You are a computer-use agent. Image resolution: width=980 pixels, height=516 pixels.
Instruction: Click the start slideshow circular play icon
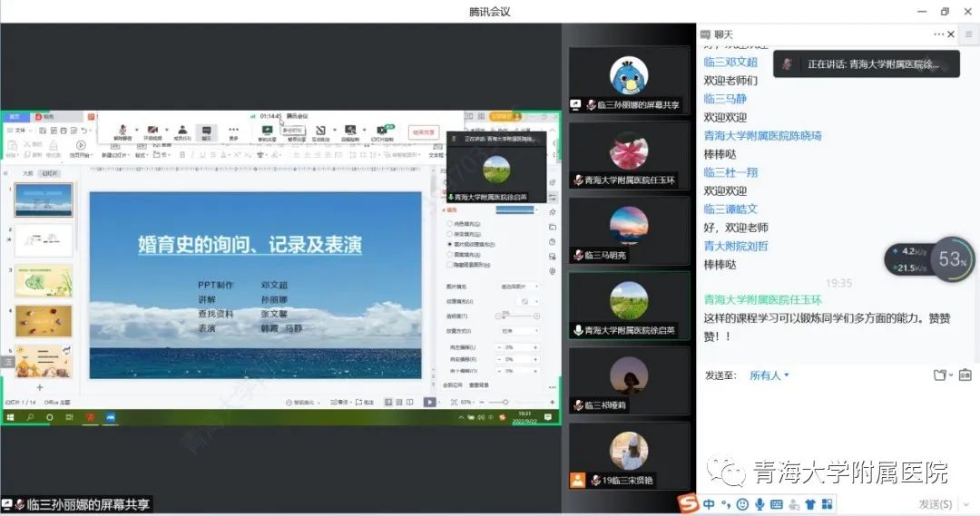(x=81, y=146)
